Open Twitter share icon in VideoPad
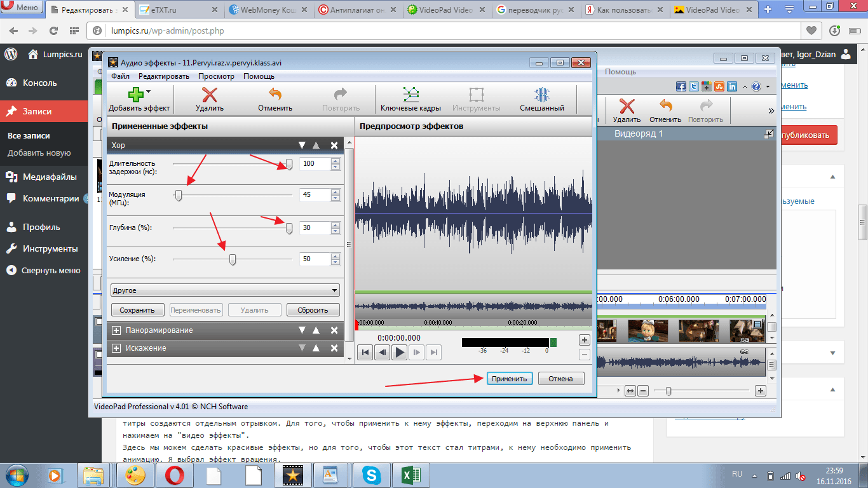Image resolution: width=868 pixels, height=488 pixels. click(694, 86)
